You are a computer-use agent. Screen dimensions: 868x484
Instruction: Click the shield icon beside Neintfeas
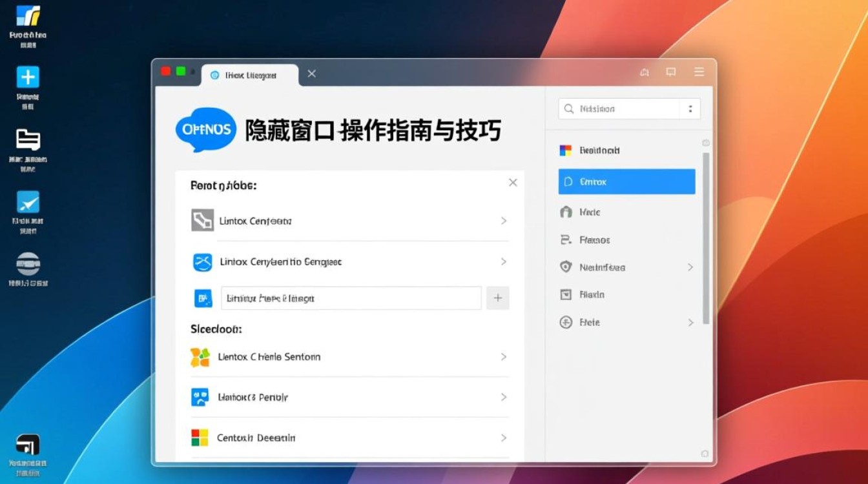point(566,267)
